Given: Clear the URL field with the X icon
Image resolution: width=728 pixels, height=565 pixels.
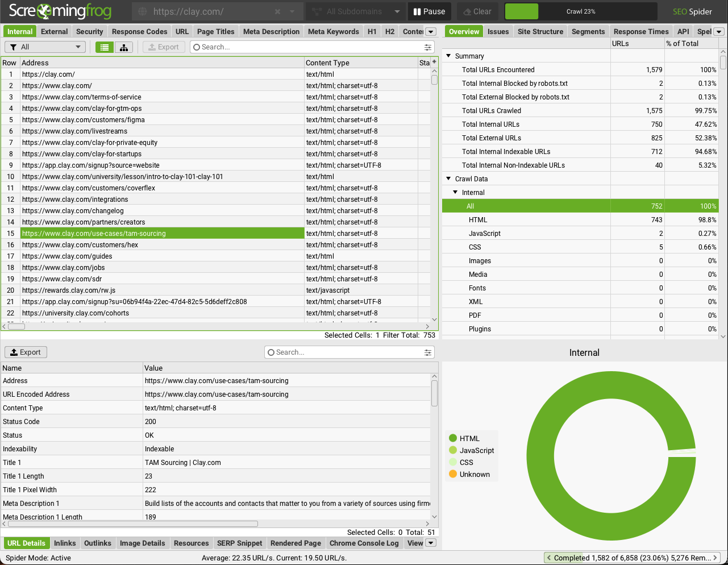Looking at the screenshot, I should pyautogui.click(x=277, y=11).
